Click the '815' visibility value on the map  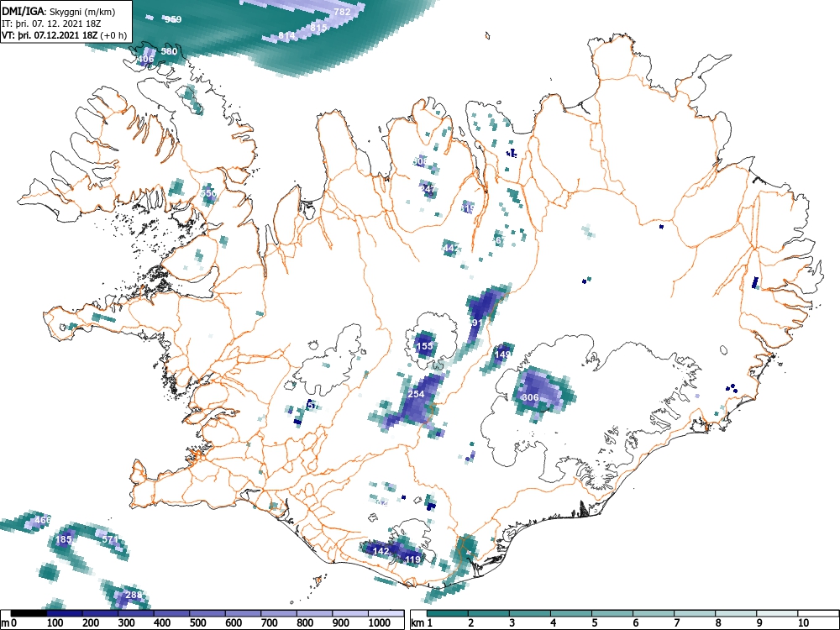tap(318, 28)
